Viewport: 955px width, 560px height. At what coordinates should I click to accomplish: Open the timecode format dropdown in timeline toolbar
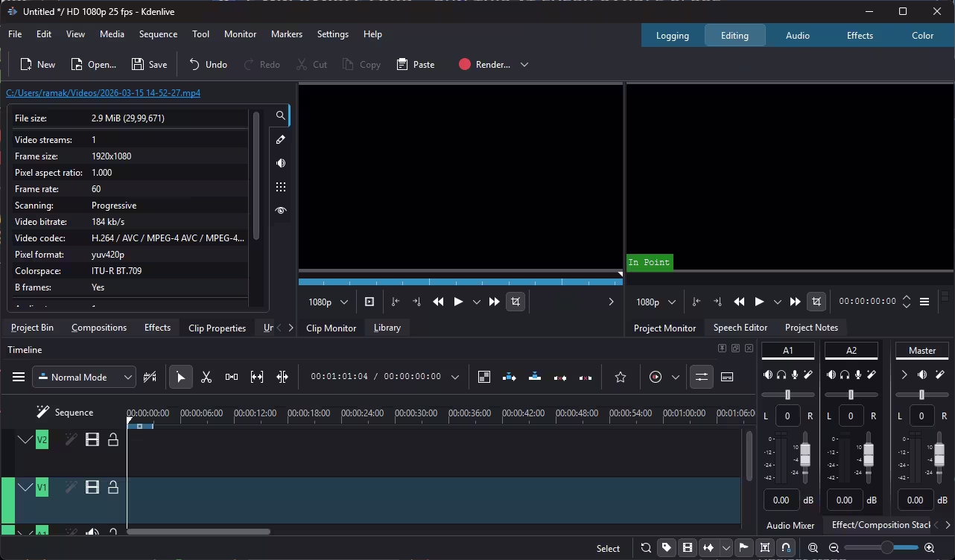tap(455, 377)
